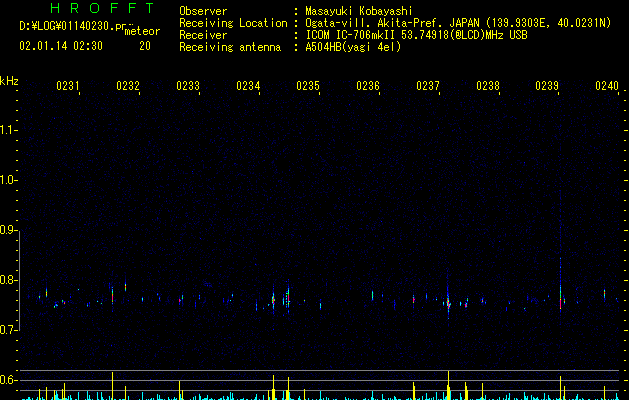The width and height of the screenshot is (629, 400).
Task: Click the 0240 time marker
Action: pyautogui.click(x=607, y=85)
